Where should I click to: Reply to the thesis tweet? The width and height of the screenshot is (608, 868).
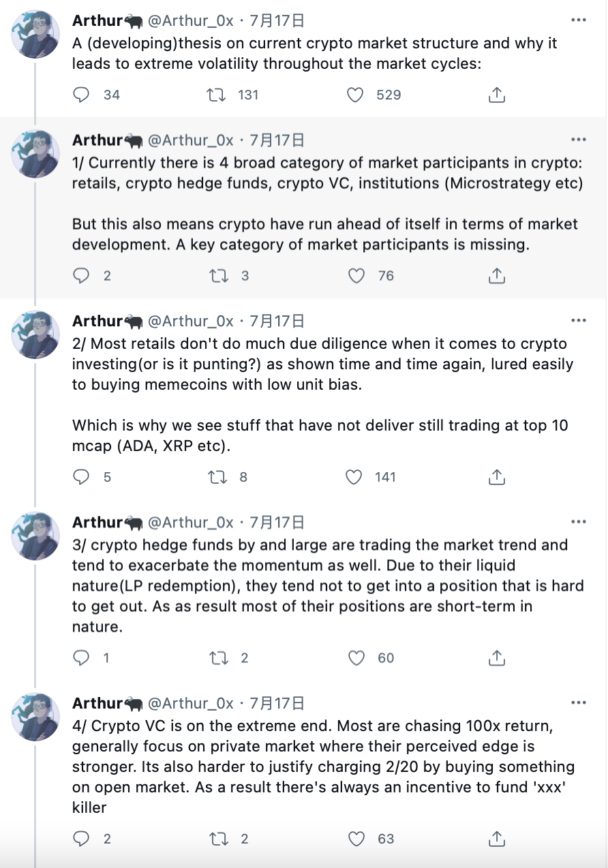tap(82, 95)
